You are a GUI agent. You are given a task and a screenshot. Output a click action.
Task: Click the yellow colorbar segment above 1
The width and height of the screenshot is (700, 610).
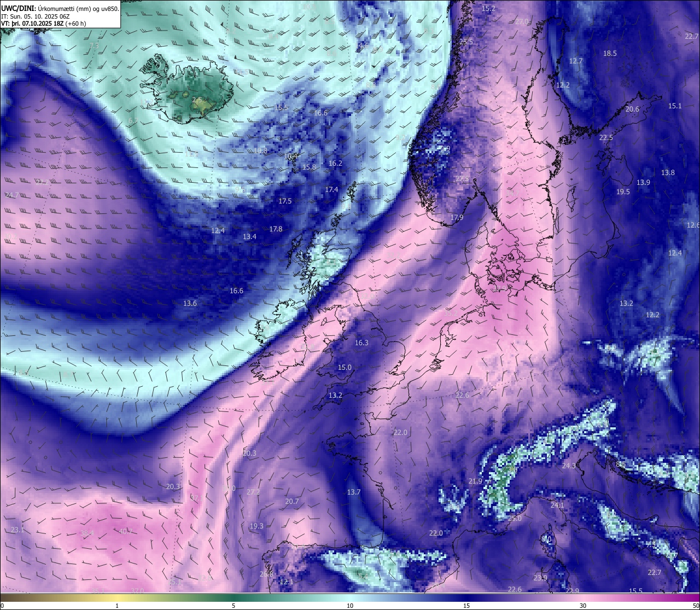(116, 598)
